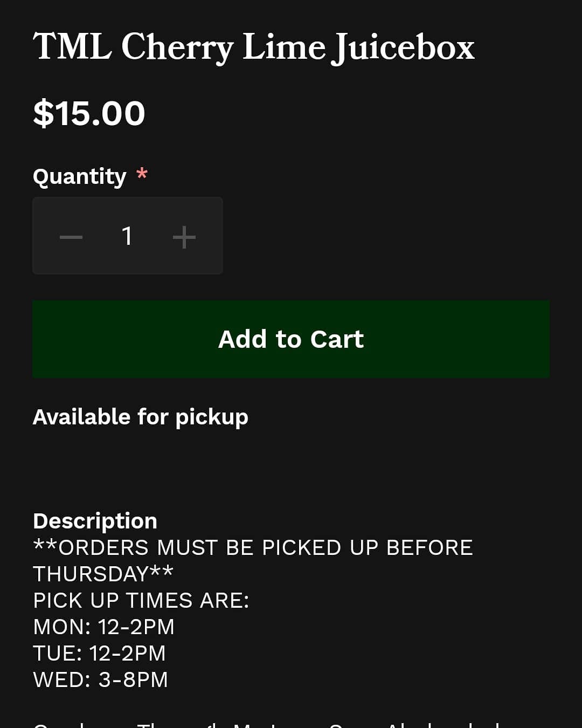This screenshot has height=728, width=582.
Task: Click the Description heading
Action: coord(95,521)
